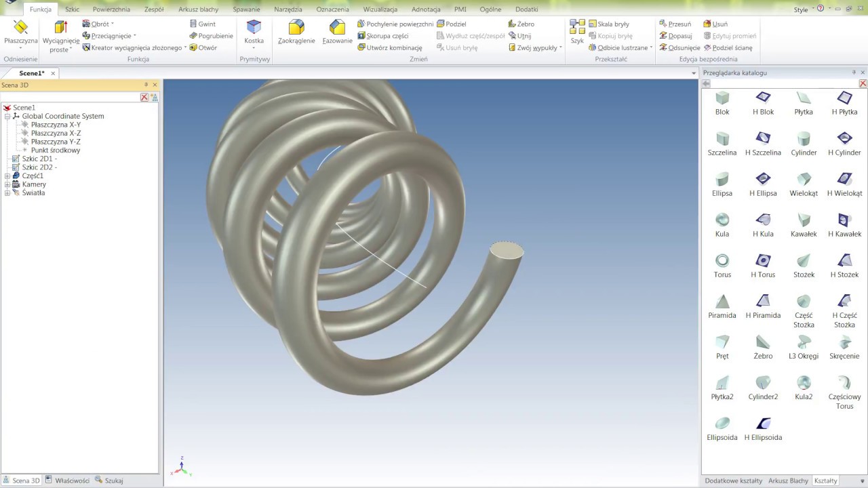The width and height of the screenshot is (868, 488).
Task: Select the Piramida shape from catalog
Action: [722, 306]
